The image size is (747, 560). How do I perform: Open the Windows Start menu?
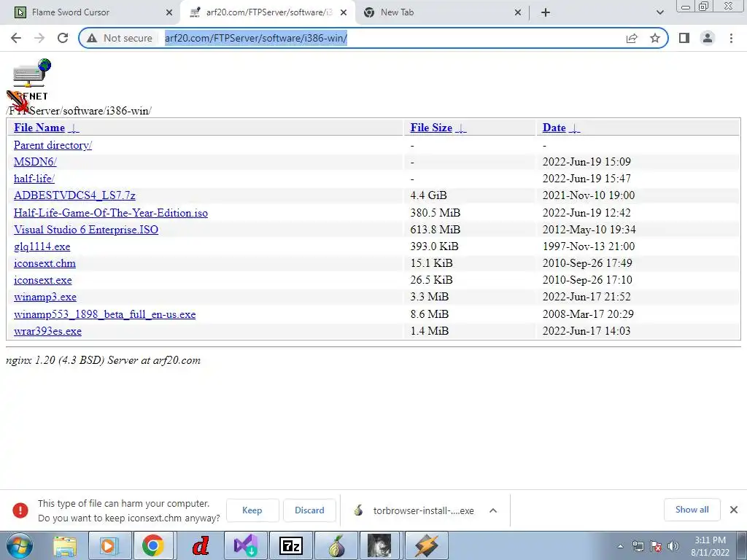(19, 546)
